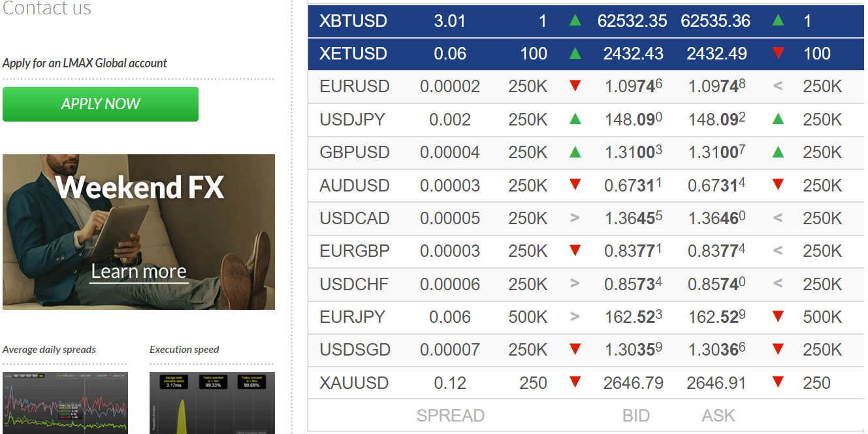Select the AUDUSD instrument name
This screenshot has width=868, height=434.
(x=355, y=186)
